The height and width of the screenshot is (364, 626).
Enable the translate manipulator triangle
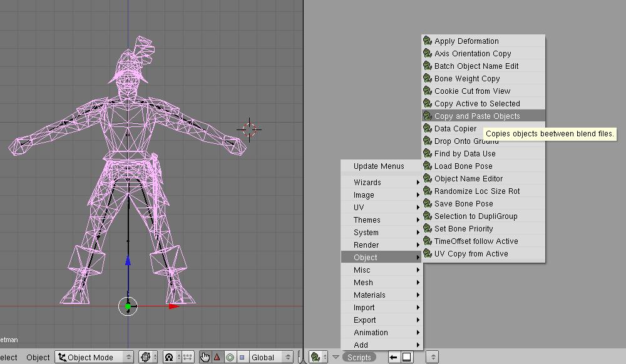[217, 357]
